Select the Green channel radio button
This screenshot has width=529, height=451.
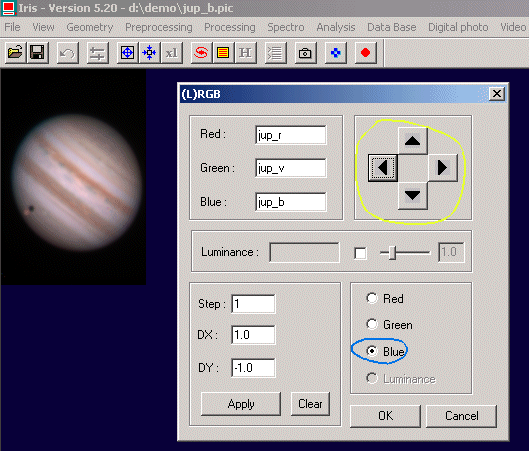372,324
